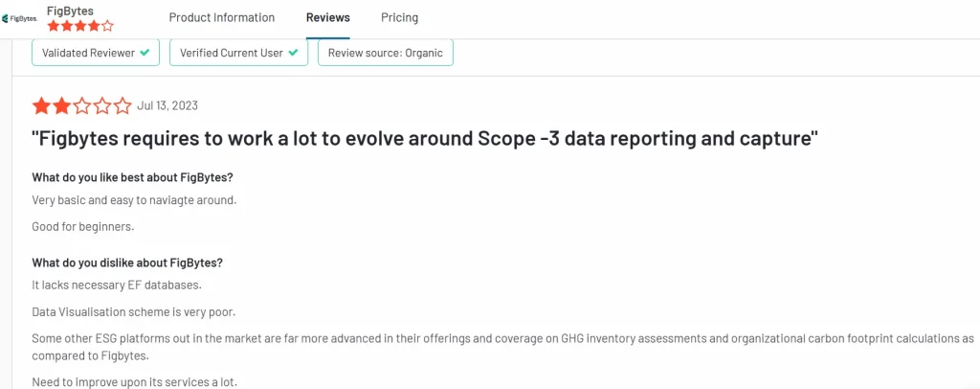Click the checkmark in Verified Current User badge
Viewport: 980px width, 389px height.
pyautogui.click(x=293, y=53)
